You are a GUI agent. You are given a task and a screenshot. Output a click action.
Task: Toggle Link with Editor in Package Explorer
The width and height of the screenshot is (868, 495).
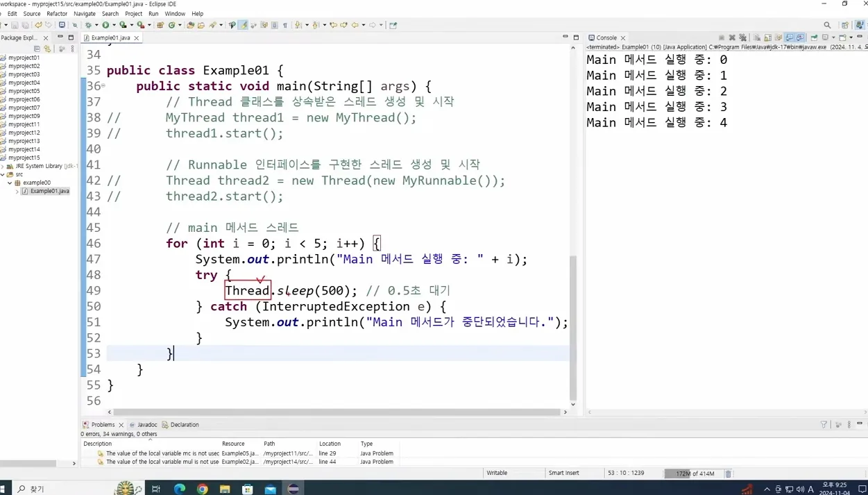tap(47, 49)
